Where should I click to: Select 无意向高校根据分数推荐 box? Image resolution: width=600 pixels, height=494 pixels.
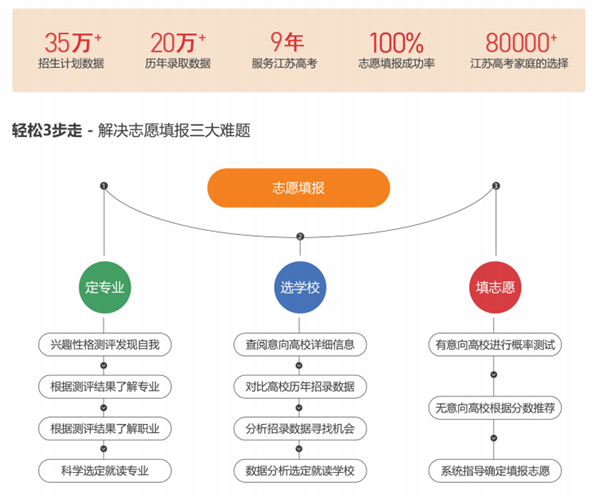click(494, 407)
